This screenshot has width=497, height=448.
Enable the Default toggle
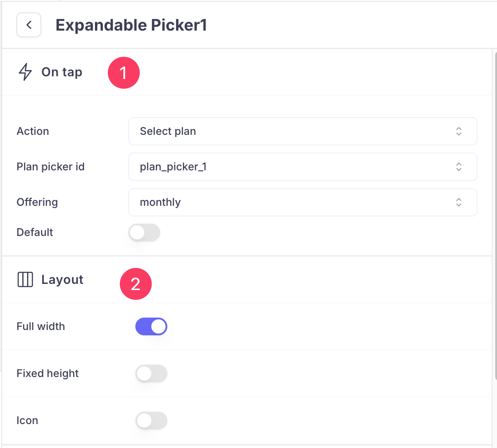tap(144, 232)
